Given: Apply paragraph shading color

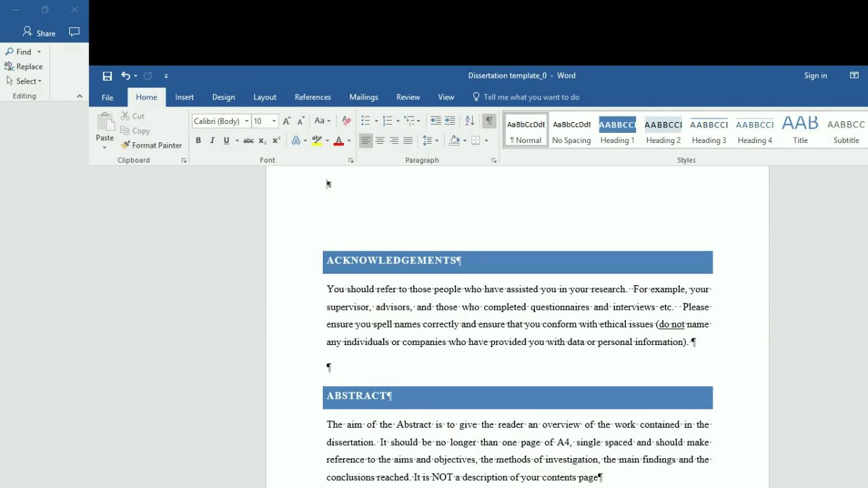Looking at the screenshot, I should [x=454, y=140].
